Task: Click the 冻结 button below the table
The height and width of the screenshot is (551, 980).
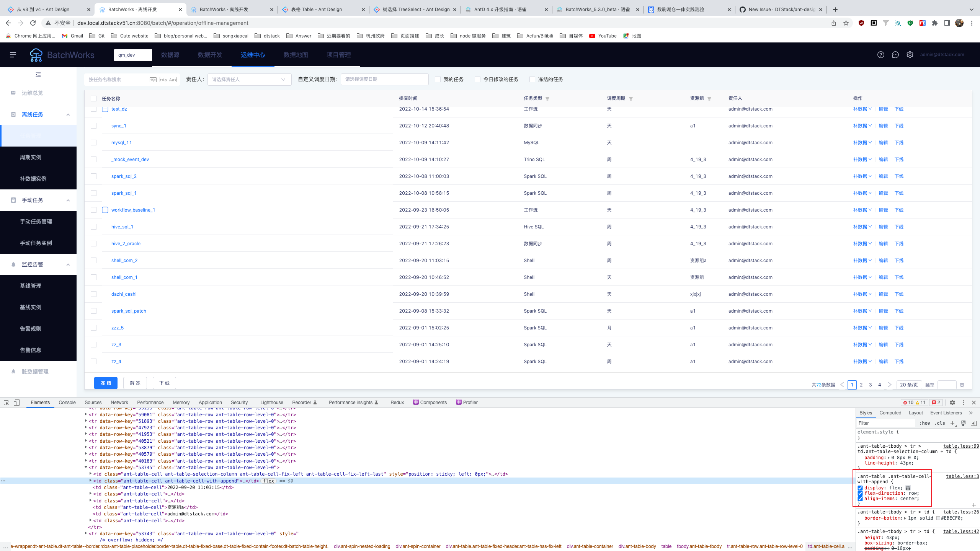Action: 106,383
